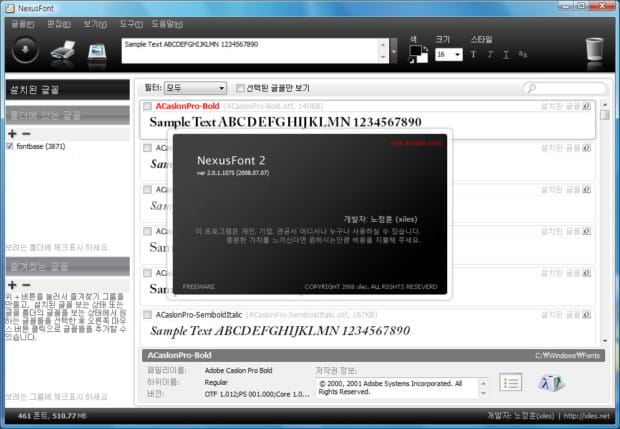Toggle the italic T style icon

pos(490,54)
